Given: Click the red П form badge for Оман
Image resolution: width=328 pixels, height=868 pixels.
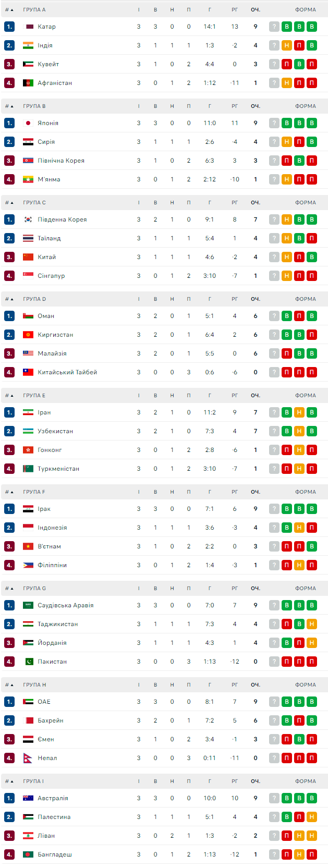Looking at the screenshot, I should point(299,316).
